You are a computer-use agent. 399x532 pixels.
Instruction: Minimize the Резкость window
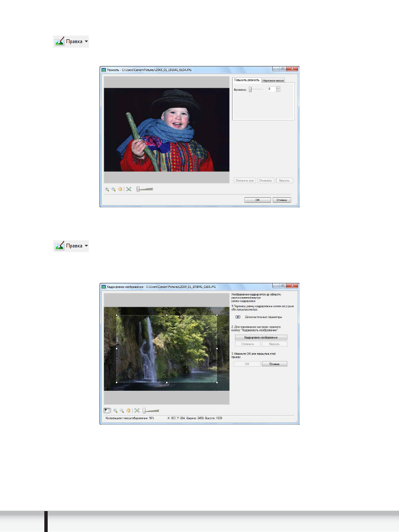(x=276, y=69)
